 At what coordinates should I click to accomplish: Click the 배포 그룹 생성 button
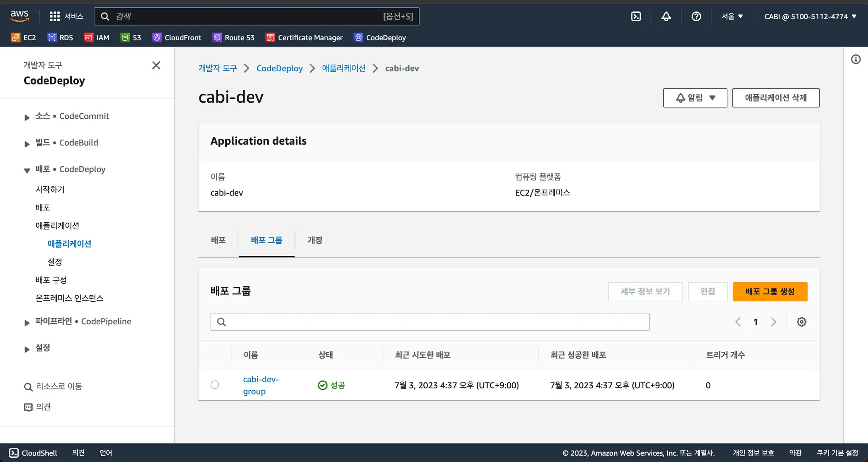coord(770,291)
